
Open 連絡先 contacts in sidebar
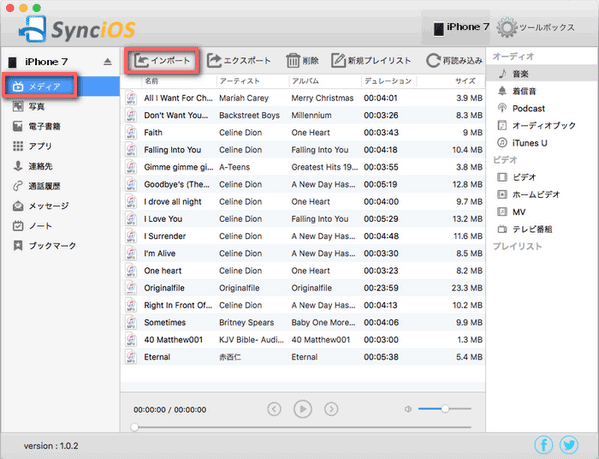[32, 166]
